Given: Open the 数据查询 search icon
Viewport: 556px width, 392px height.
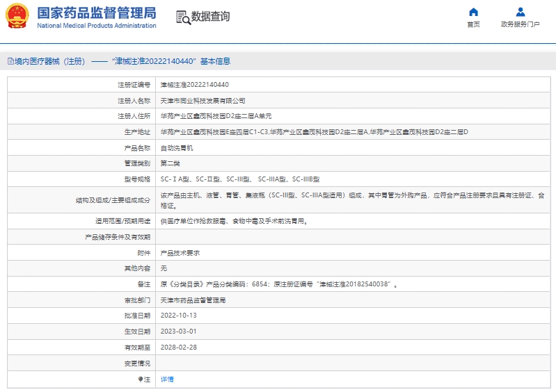Looking at the screenshot, I should tap(183, 17).
